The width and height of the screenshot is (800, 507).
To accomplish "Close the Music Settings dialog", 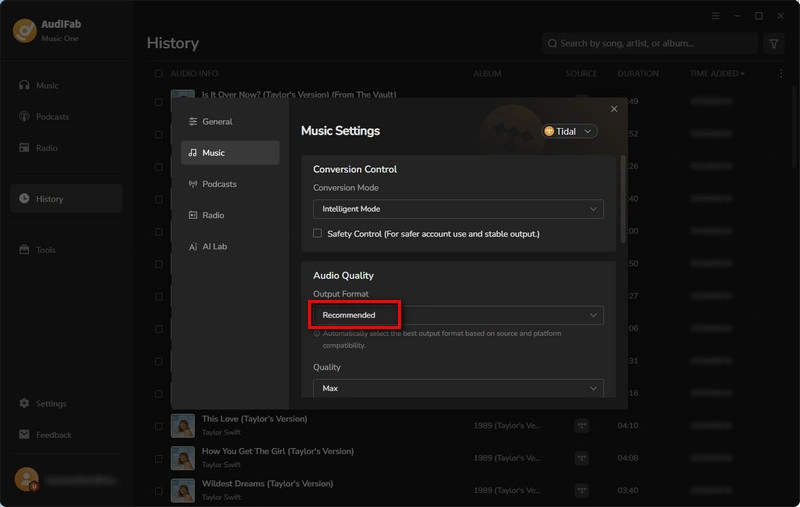I will click(x=614, y=109).
